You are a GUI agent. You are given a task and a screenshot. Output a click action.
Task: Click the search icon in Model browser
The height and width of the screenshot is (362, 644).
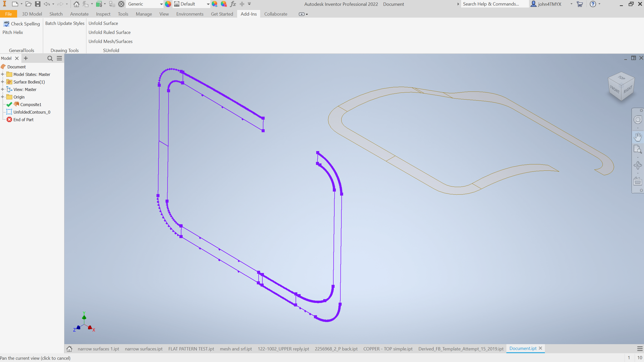point(50,58)
